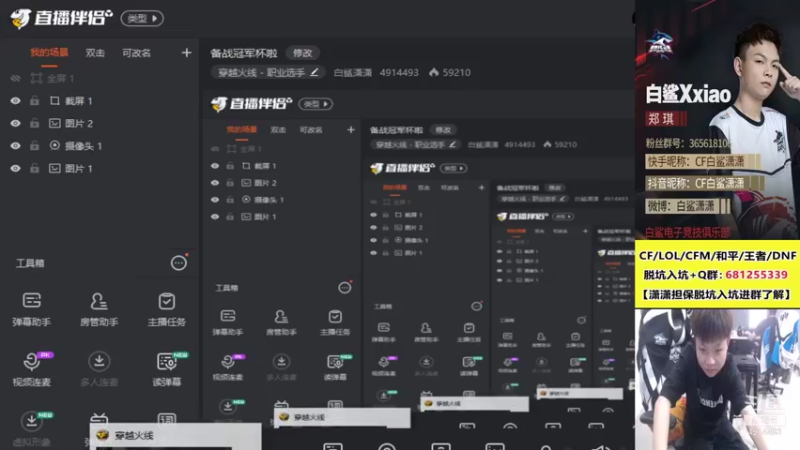Open the outermost 读弹幕 tool
800x450 pixels.
click(x=166, y=369)
